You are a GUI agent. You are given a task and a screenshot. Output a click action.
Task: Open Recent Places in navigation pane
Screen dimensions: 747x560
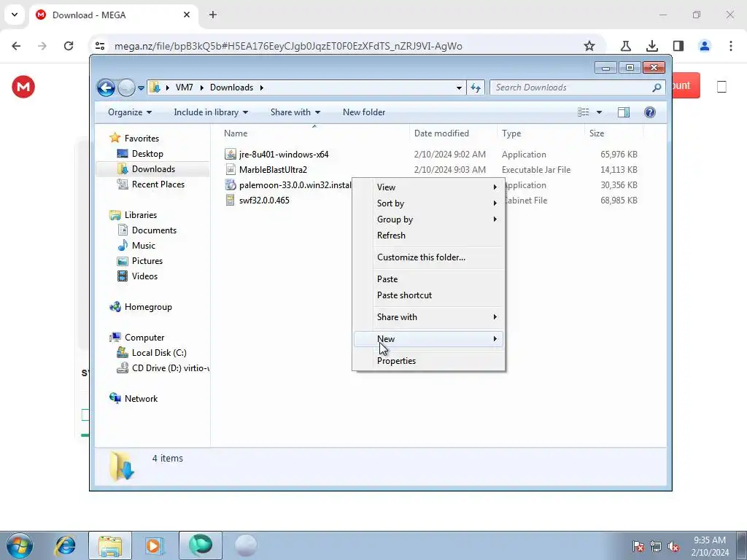[x=158, y=184]
